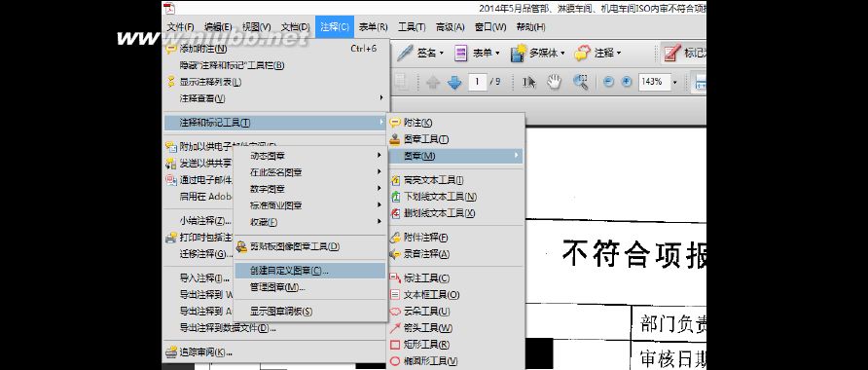This screenshot has width=868, height=370.
Task: Open the zoom percentage dropdown arrow
Action: pyautogui.click(x=674, y=82)
